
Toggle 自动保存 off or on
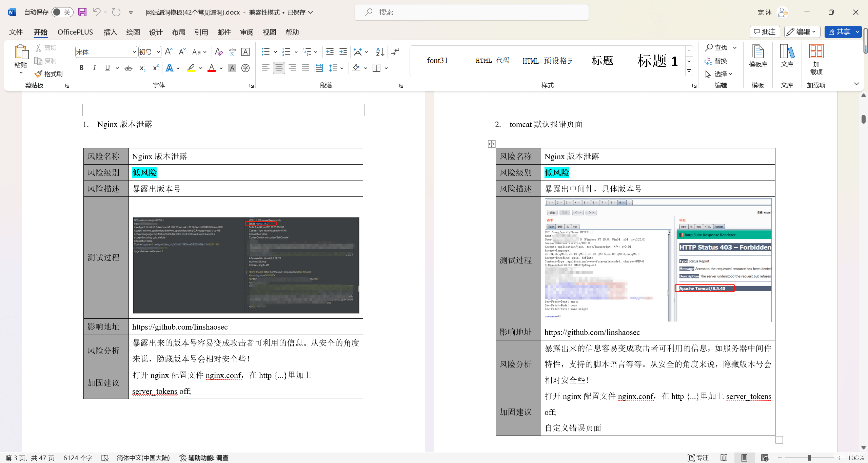[62, 12]
